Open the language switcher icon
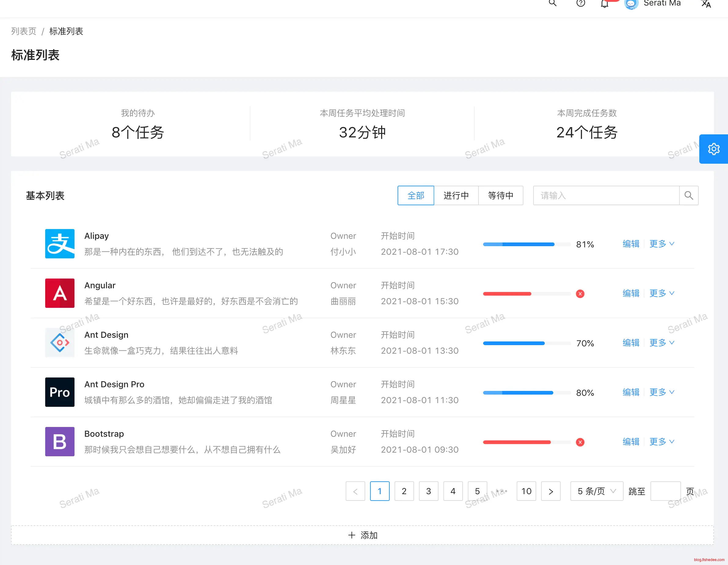728x565 pixels. pos(706,4)
